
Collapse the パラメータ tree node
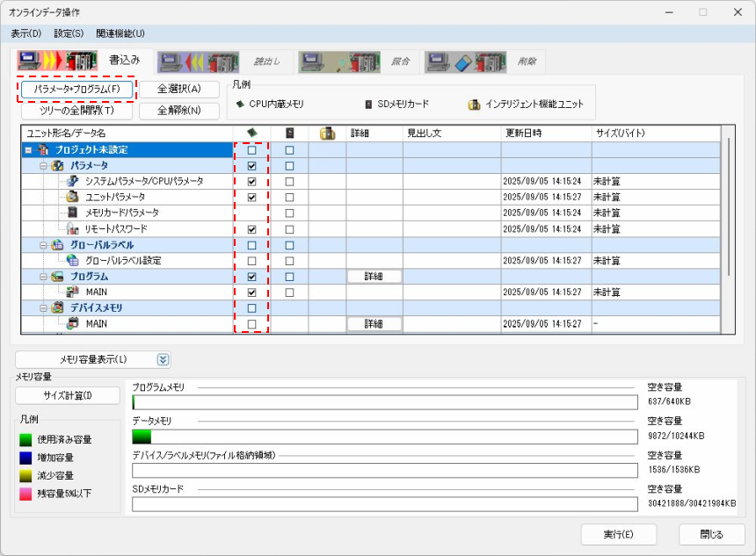(43, 165)
